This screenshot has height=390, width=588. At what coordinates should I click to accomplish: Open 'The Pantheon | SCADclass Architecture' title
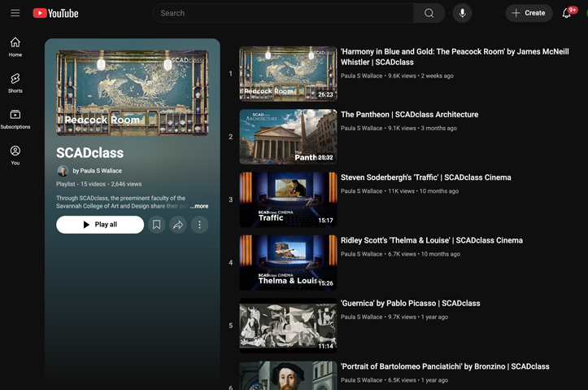(x=410, y=115)
